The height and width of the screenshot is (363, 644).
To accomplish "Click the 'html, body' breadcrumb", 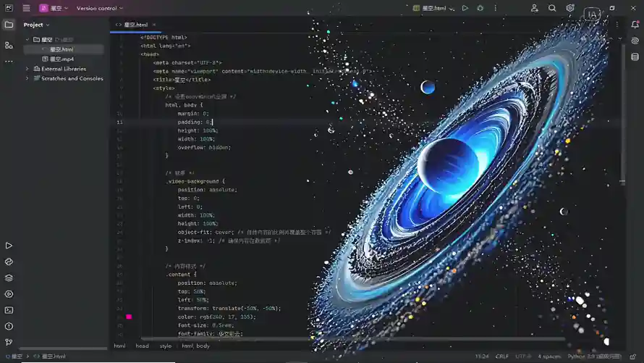I will [195, 346].
